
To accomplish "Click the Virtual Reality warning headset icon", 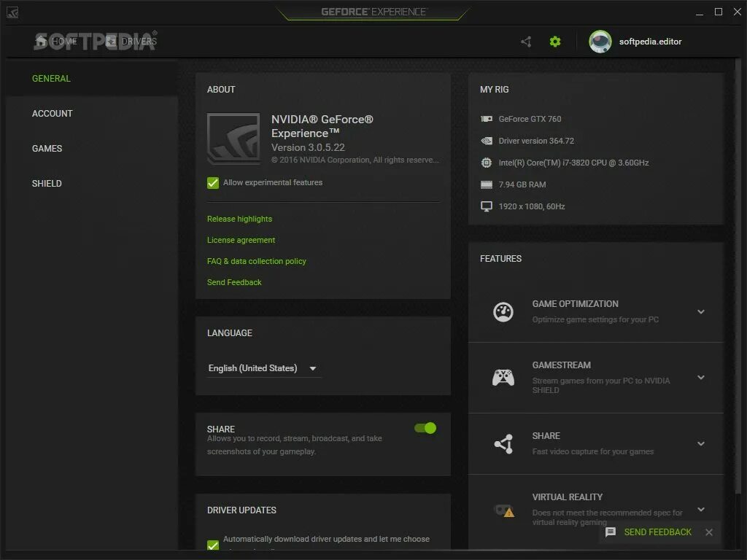I will (x=504, y=510).
